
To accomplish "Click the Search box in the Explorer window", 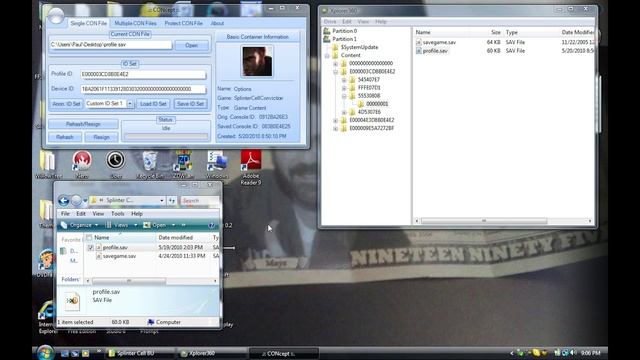I will click(x=200, y=200).
